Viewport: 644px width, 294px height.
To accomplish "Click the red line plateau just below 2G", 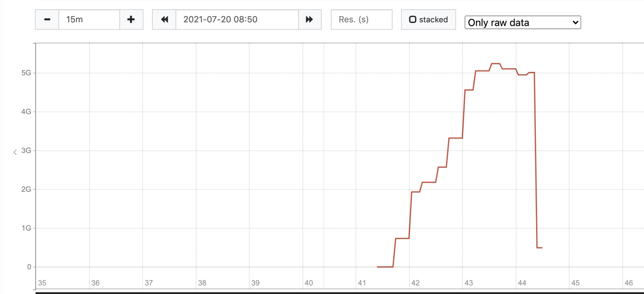I will click(x=415, y=192).
